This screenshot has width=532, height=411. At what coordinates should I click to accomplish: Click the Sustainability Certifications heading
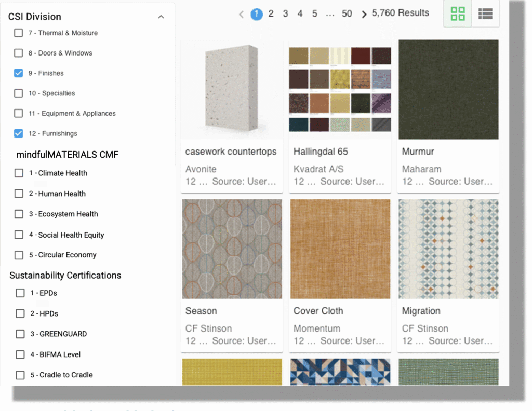coord(65,275)
